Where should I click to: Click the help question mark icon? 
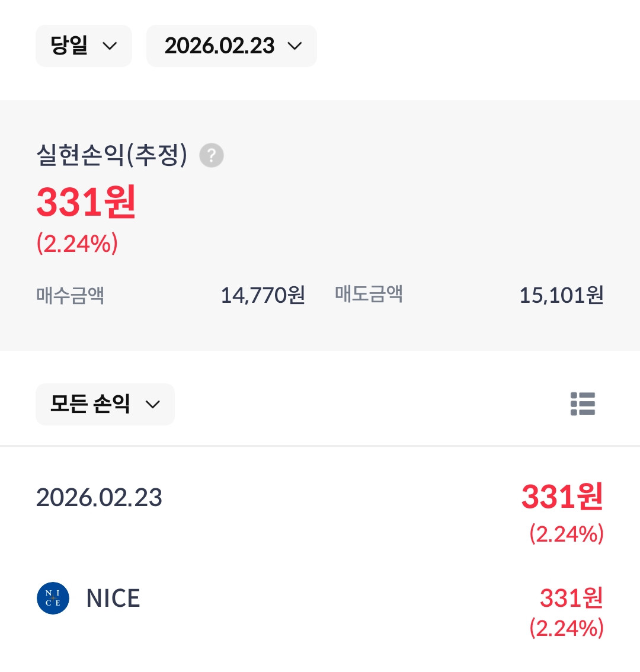tap(212, 156)
